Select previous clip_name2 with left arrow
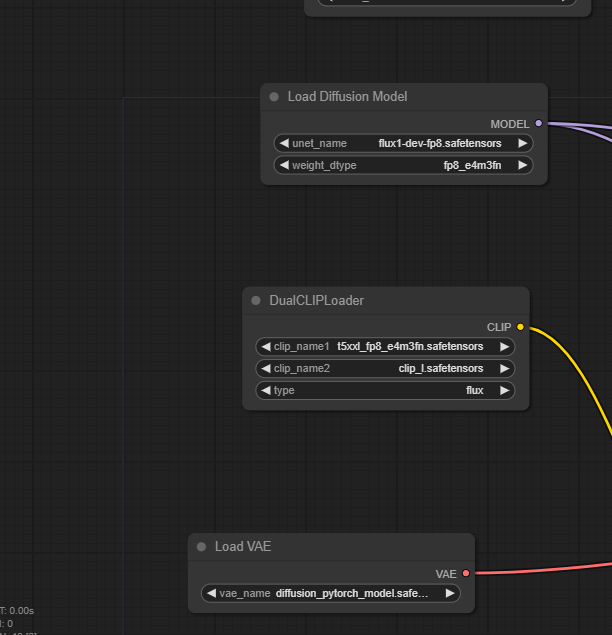Image resolution: width=612 pixels, height=635 pixels. click(266, 369)
